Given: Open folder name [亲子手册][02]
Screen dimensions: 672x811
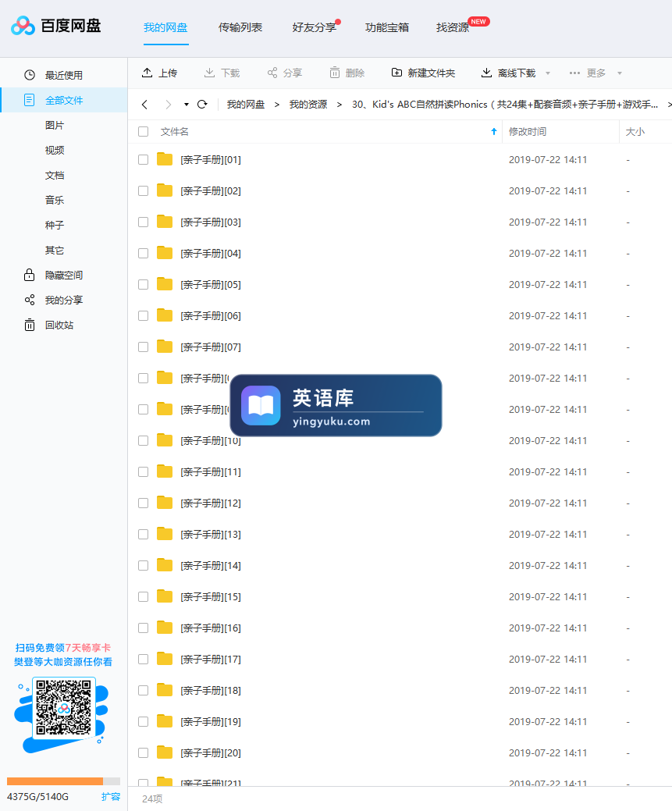Looking at the screenshot, I should [x=211, y=191].
